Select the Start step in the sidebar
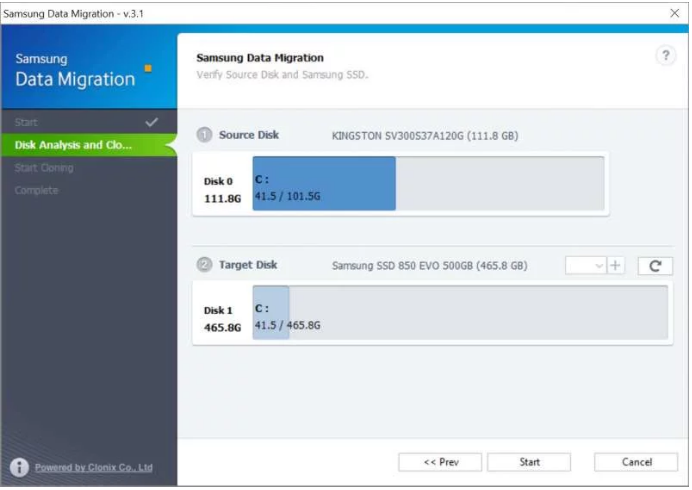 click(89, 122)
